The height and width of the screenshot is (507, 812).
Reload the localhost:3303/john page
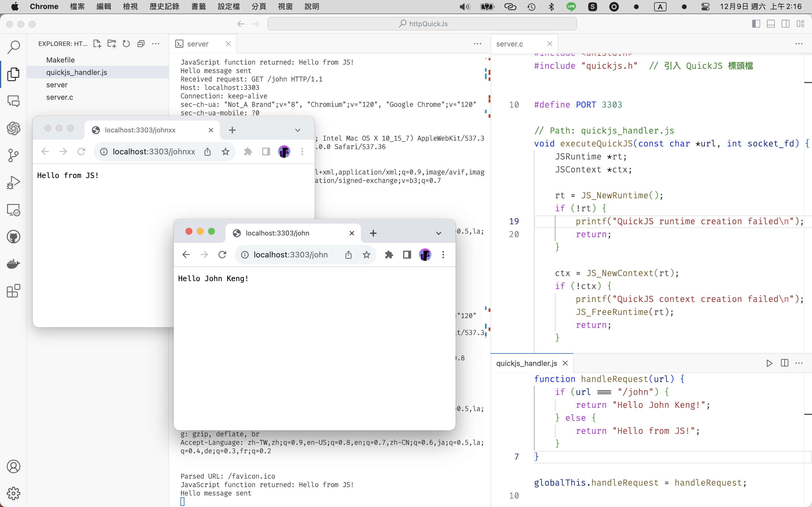222,255
